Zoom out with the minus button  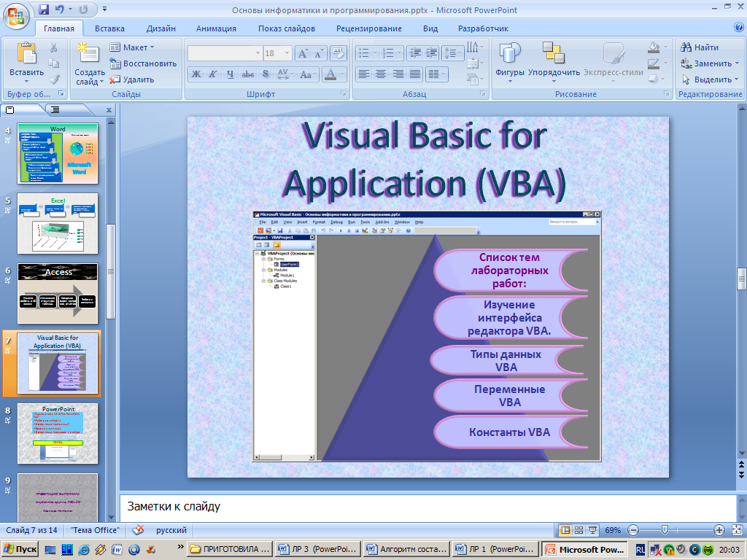tap(633, 530)
